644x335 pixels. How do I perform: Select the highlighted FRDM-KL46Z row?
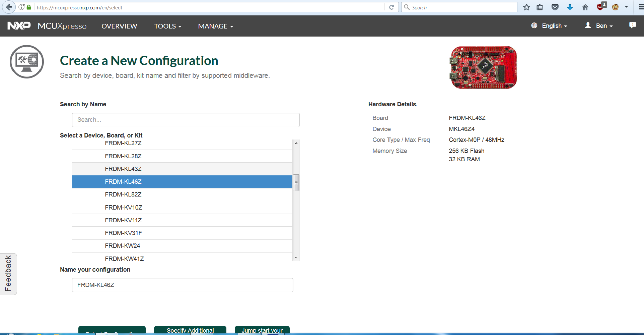coord(182,182)
